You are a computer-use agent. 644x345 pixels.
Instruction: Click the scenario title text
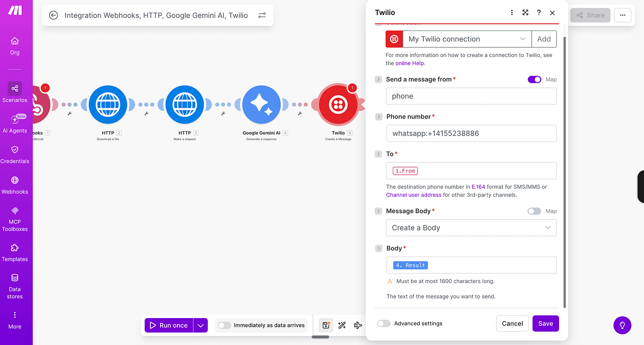(x=156, y=15)
